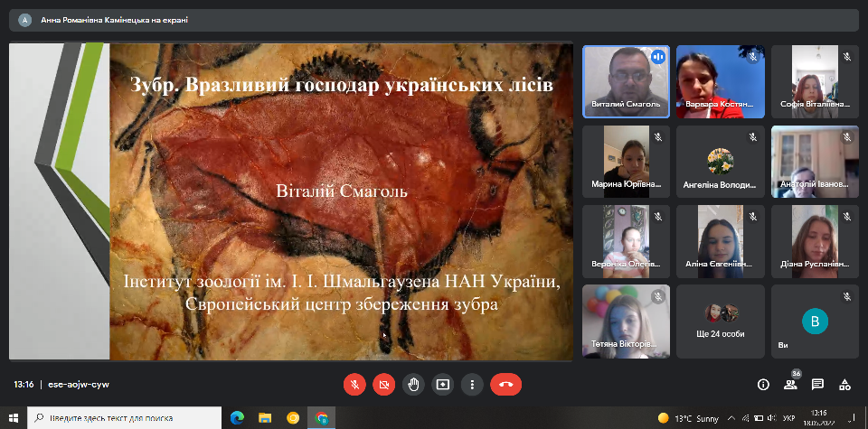This screenshot has width=868, height=429.
Task: Select Виталий Смаголь participant tile
Action: 626,82
